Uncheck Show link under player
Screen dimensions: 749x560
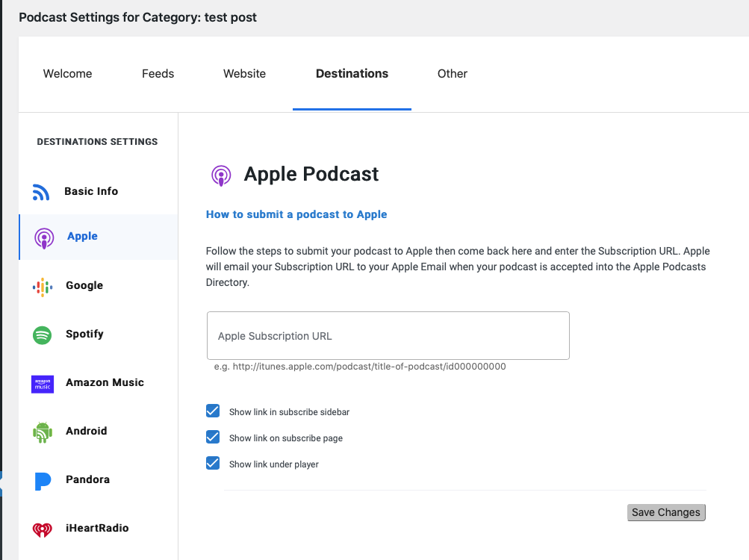click(x=213, y=463)
